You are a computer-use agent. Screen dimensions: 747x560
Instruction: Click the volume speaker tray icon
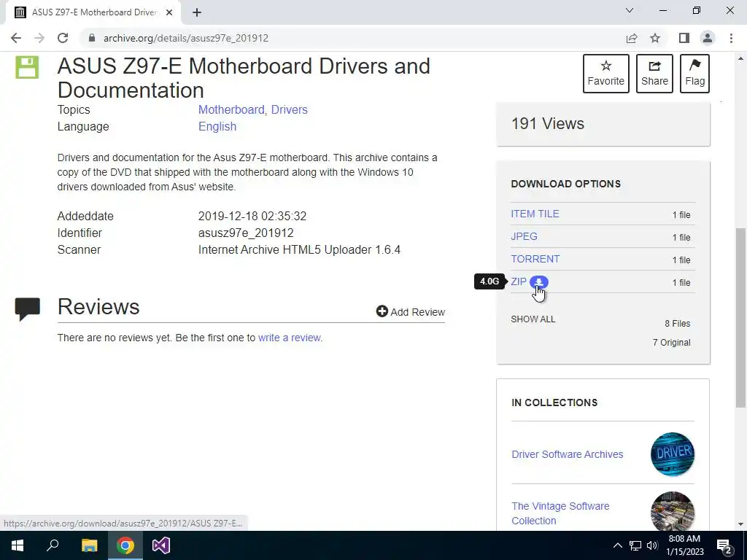click(651, 545)
